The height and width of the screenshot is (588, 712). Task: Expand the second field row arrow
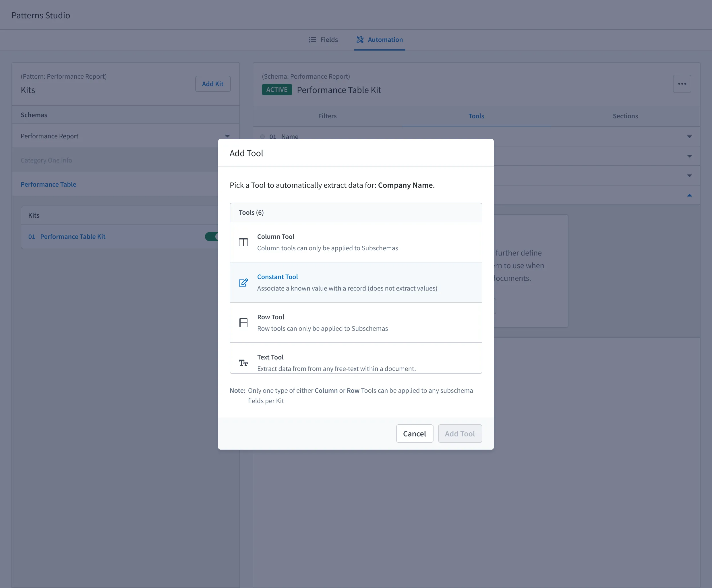coord(689,156)
